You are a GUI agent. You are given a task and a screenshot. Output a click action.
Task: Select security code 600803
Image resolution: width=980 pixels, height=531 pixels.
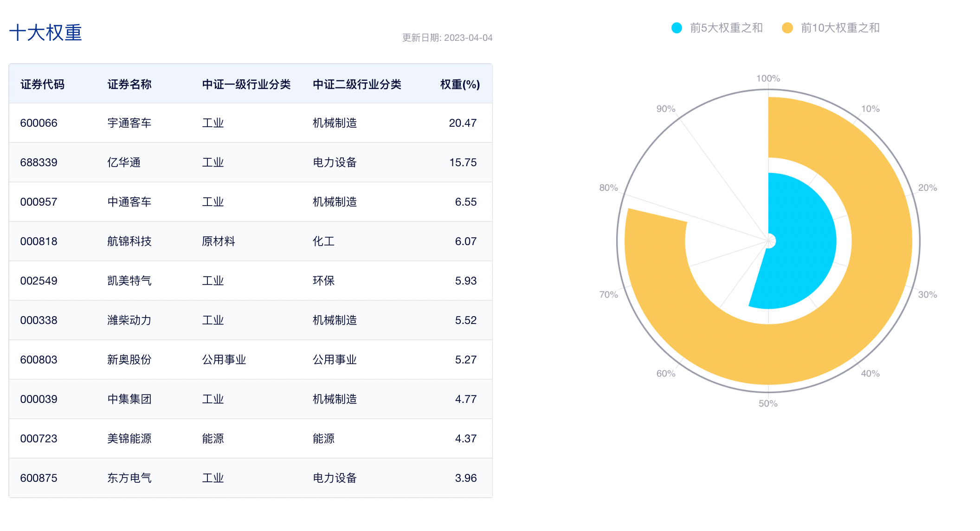39,360
